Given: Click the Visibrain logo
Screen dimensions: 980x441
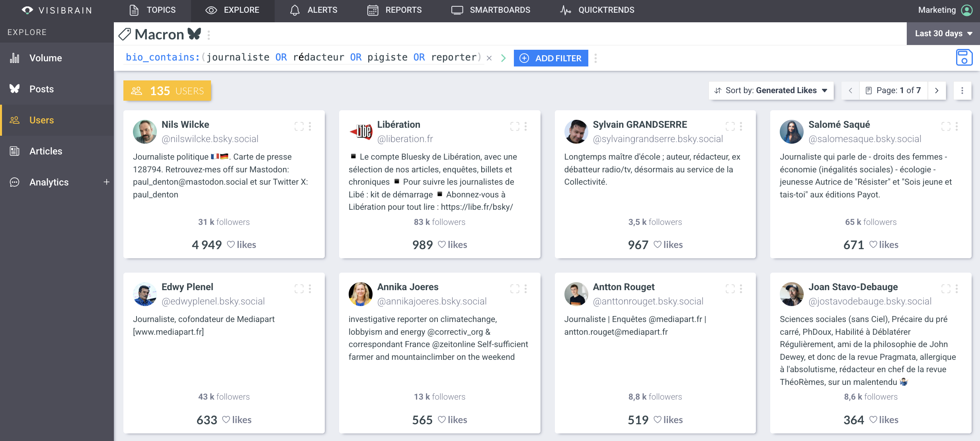Looking at the screenshot, I should click(57, 10).
